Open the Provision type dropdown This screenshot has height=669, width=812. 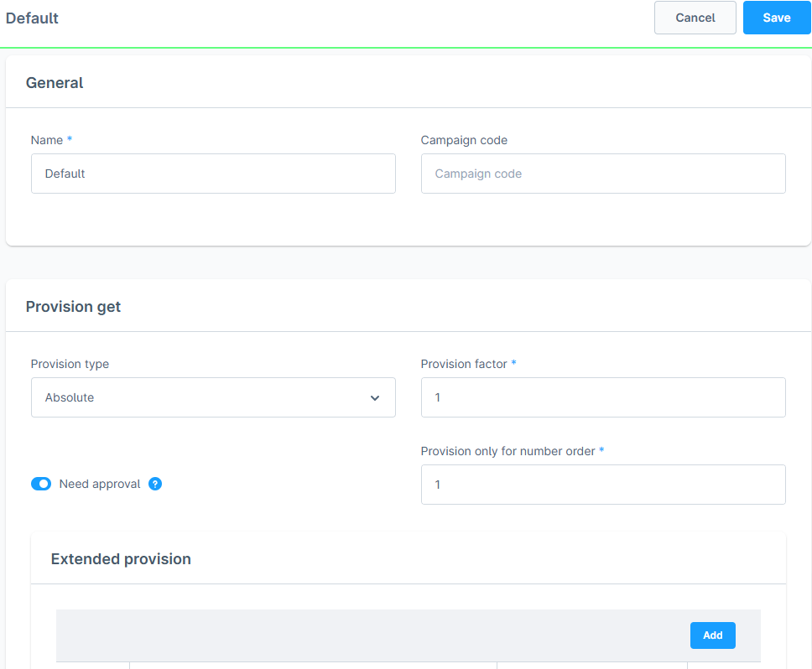(213, 397)
